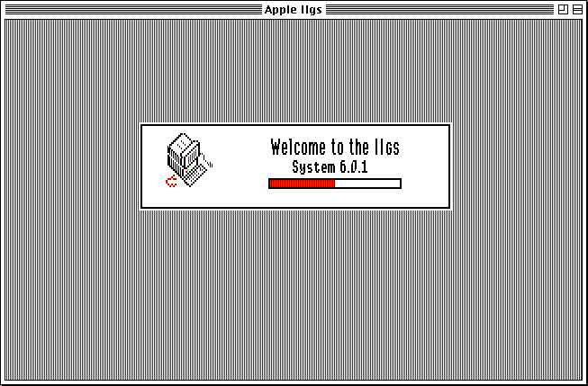Click empty white area under the progress bar
Viewport: 588px width, 386px height.
(x=335, y=198)
